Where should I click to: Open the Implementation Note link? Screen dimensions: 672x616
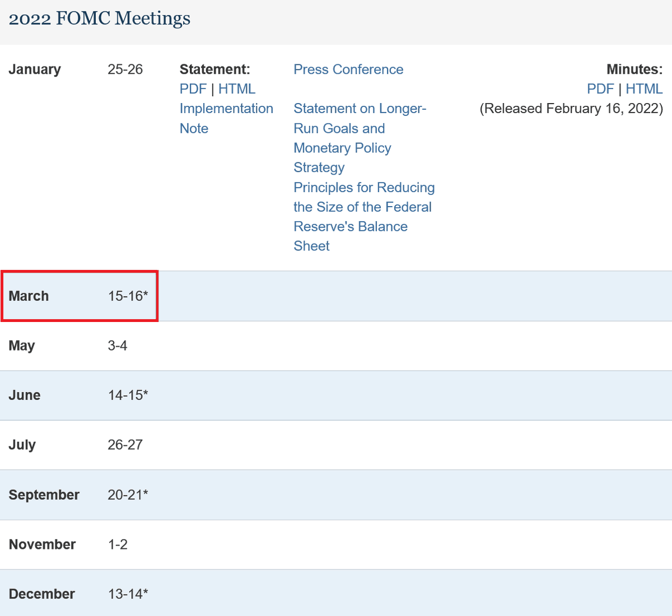(226, 118)
